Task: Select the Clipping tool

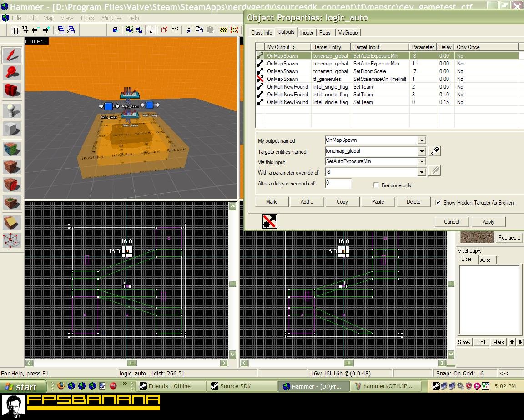Action: (12, 223)
